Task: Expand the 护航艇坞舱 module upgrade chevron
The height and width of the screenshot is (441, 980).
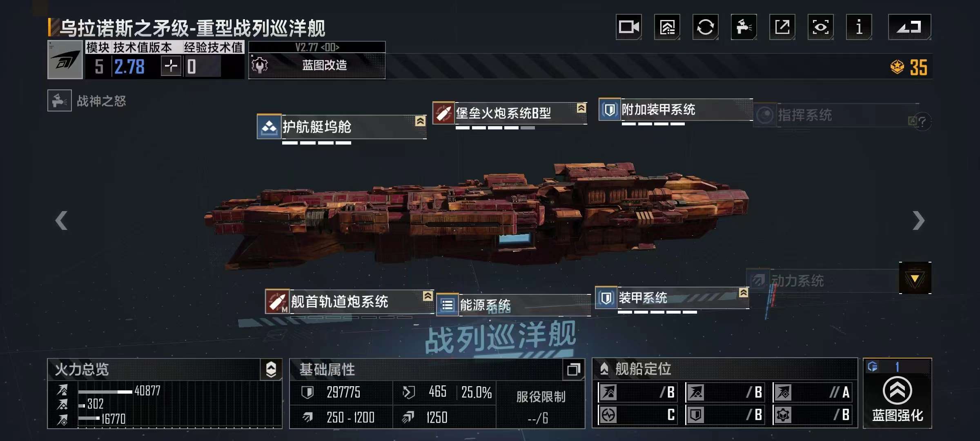Action: click(x=420, y=121)
